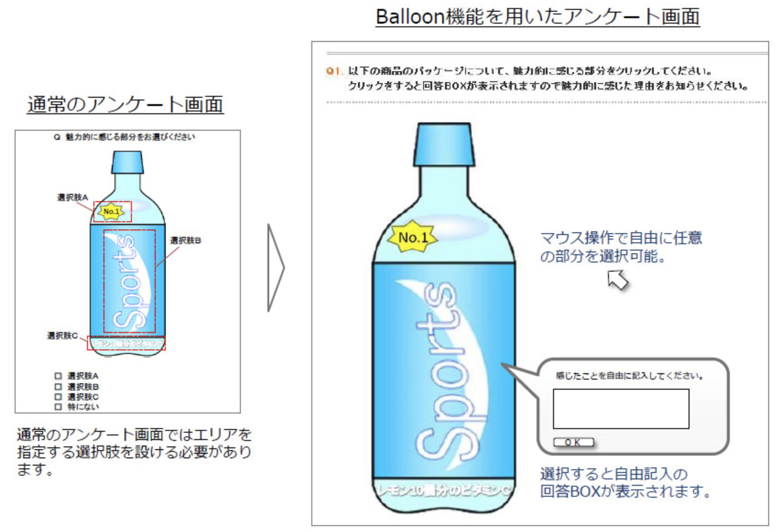This screenshot has width=776, height=532.
Task: Click the mouse cursor arrow illustration
Action: click(617, 280)
